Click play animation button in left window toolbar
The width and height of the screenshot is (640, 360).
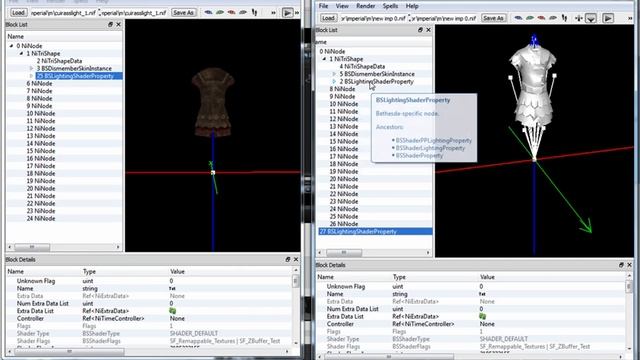pyautogui.click(x=287, y=13)
